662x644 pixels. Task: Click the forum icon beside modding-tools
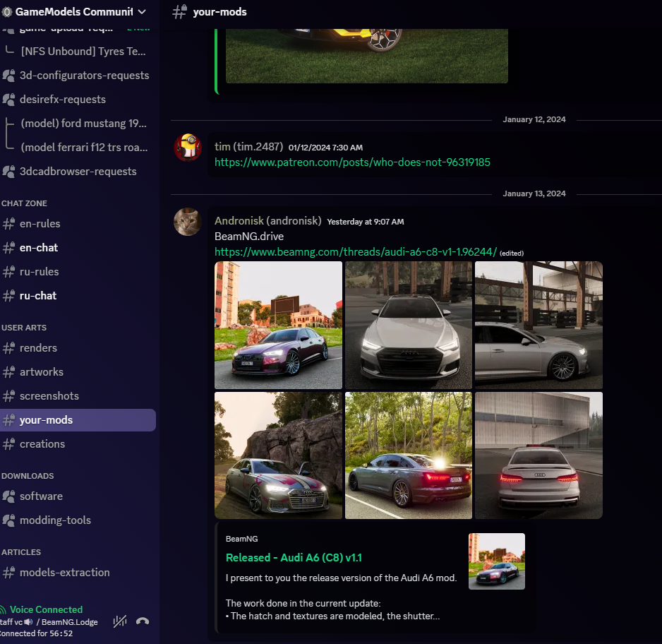click(x=8, y=520)
